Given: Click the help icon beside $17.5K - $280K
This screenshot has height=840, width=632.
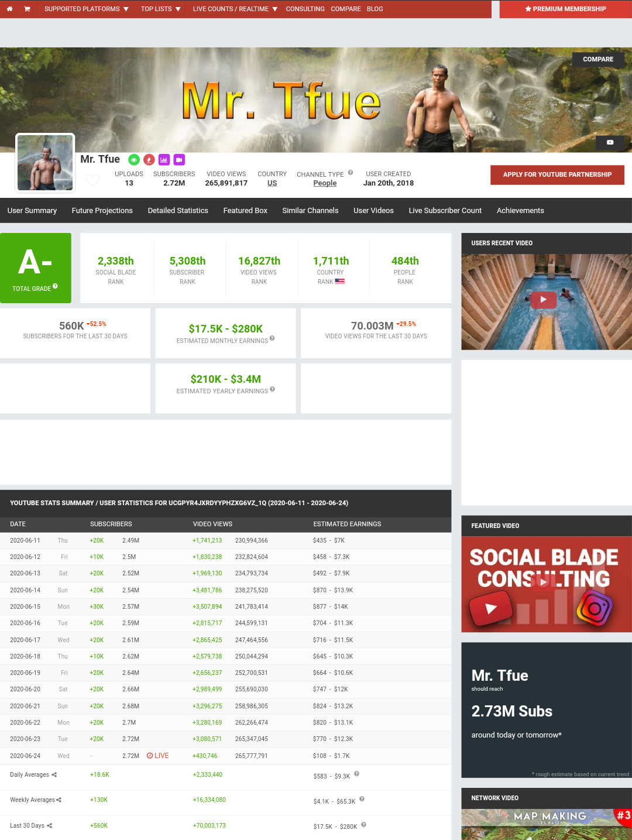Looking at the screenshot, I should click(364, 825).
